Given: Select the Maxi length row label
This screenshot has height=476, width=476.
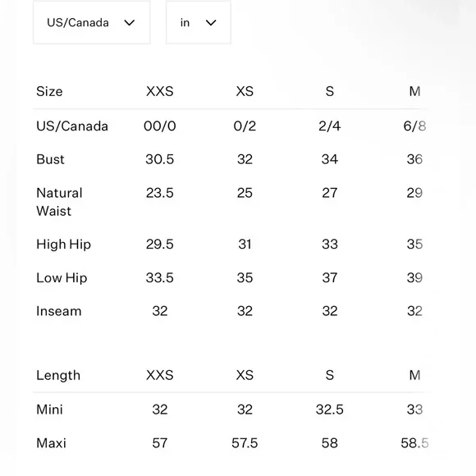Looking at the screenshot, I should point(52,443).
